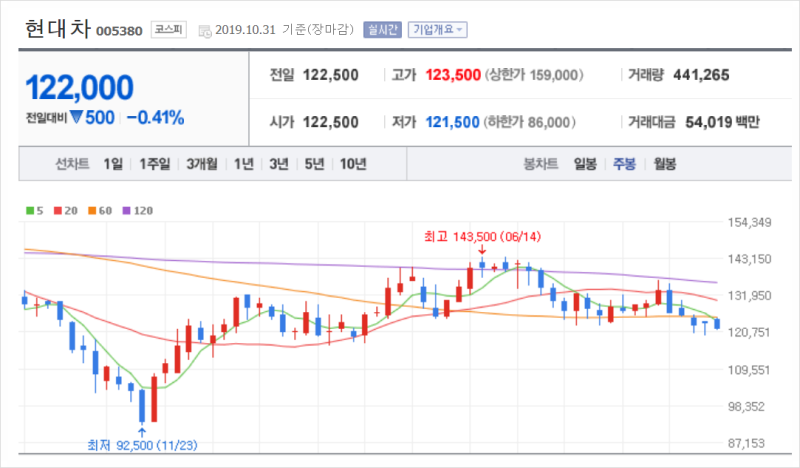Click the 최고 143,500 (06/14) marker label
800x468 pixels.
[483, 237]
